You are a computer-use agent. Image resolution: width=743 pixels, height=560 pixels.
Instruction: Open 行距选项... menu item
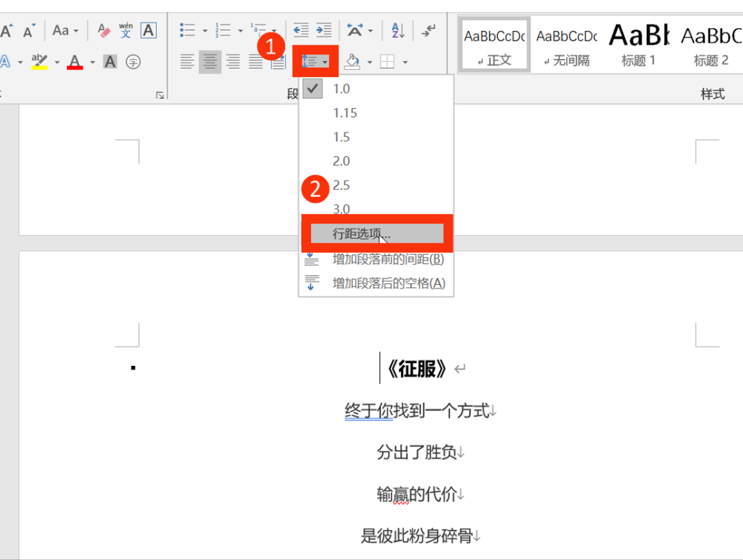tap(377, 234)
